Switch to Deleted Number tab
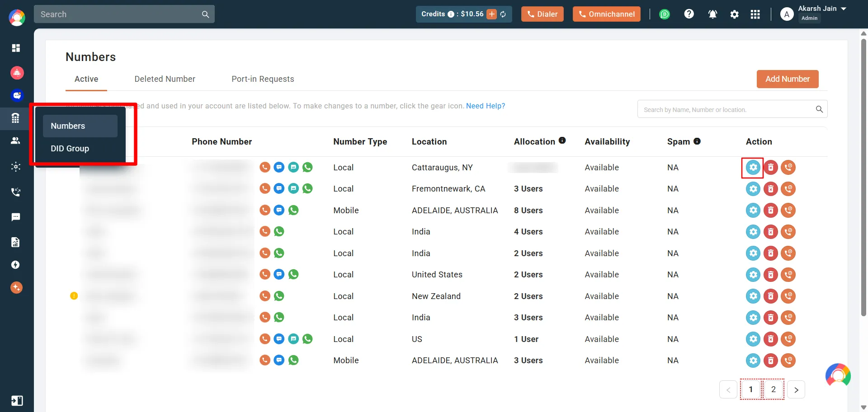The width and height of the screenshot is (868, 412). [165, 79]
